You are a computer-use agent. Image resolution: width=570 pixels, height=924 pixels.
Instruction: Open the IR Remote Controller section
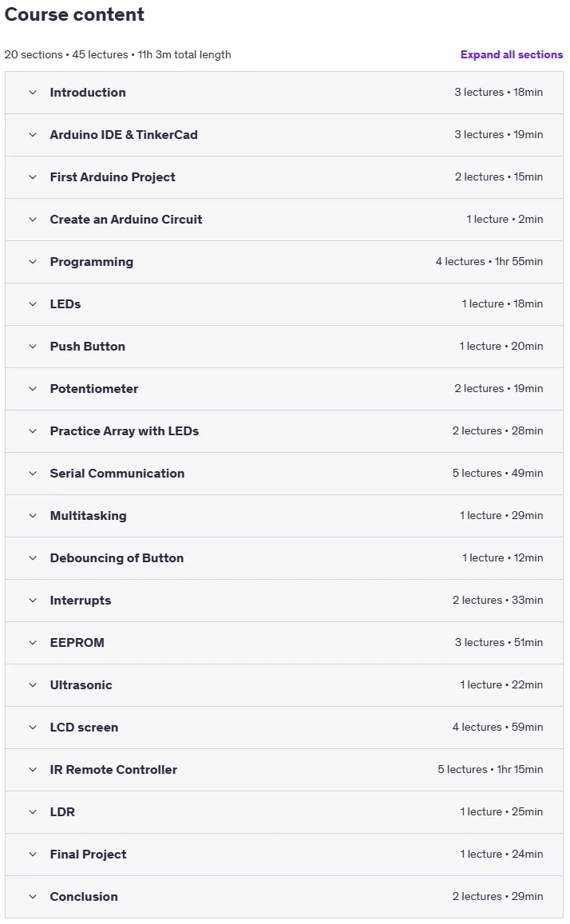(x=284, y=770)
